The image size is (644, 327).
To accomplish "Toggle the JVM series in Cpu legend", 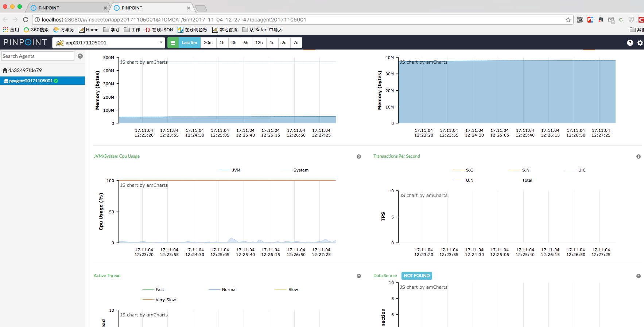I will pyautogui.click(x=230, y=170).
